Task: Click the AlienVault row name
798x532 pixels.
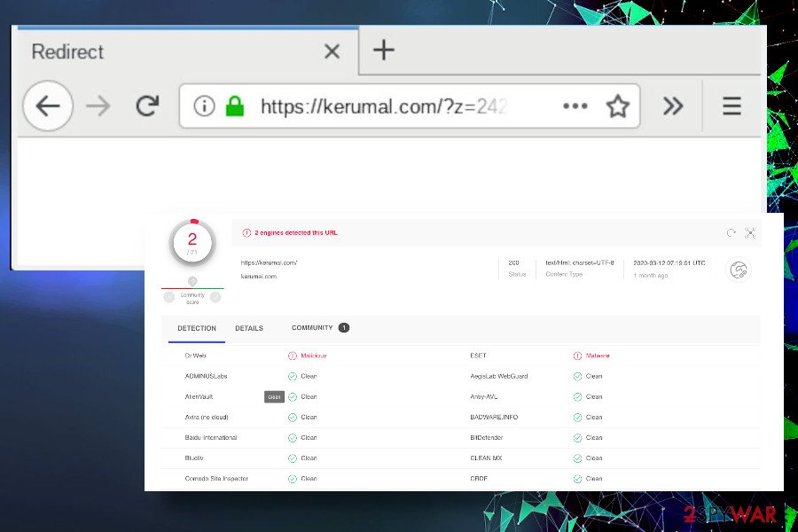Action: coord(199,396)
